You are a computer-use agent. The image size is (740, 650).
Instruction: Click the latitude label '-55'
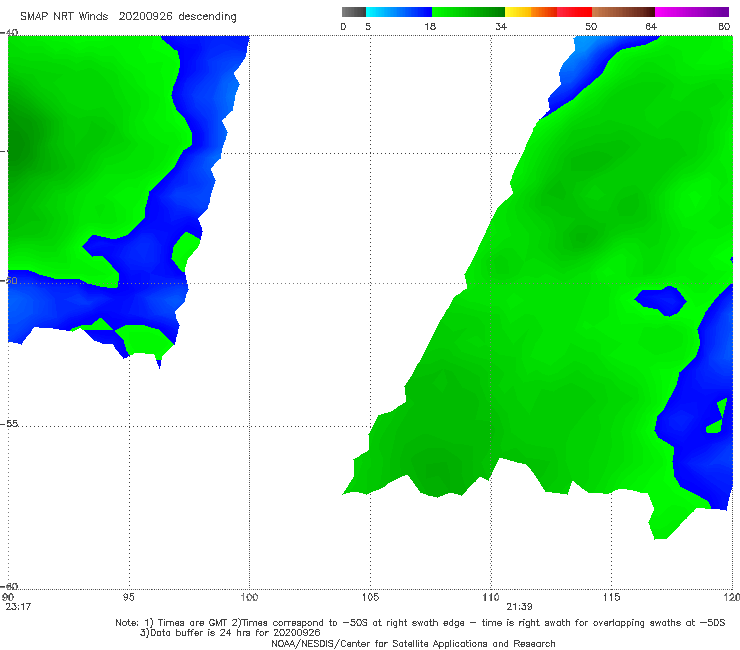point(9,424)
